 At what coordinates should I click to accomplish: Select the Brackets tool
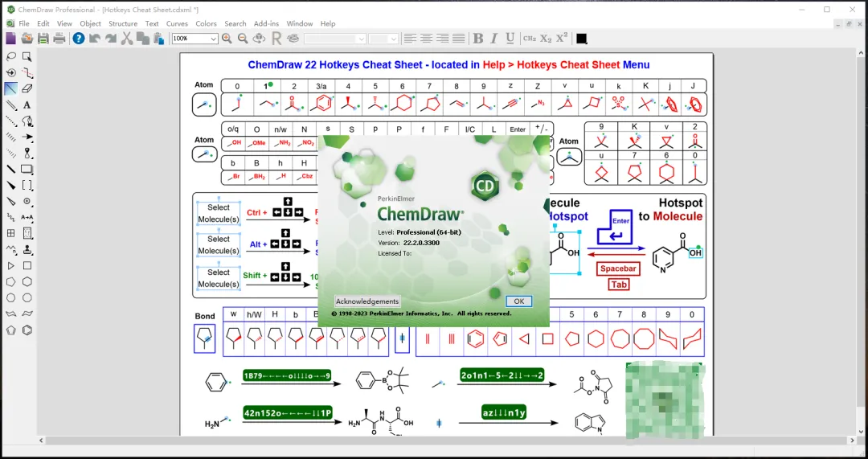point(27,185)
